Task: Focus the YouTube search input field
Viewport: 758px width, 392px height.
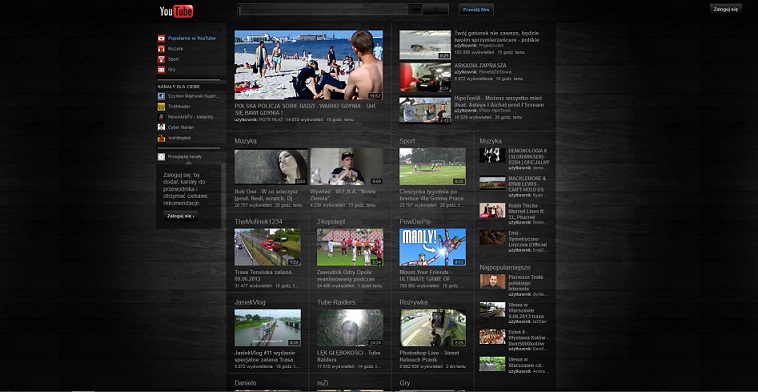Action: pos(323,9)
